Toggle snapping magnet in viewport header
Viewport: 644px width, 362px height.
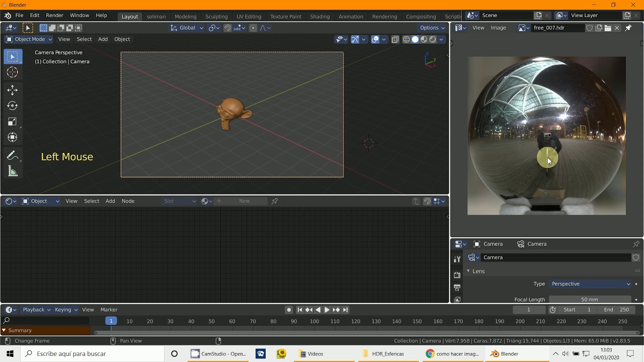pos(227,28)
